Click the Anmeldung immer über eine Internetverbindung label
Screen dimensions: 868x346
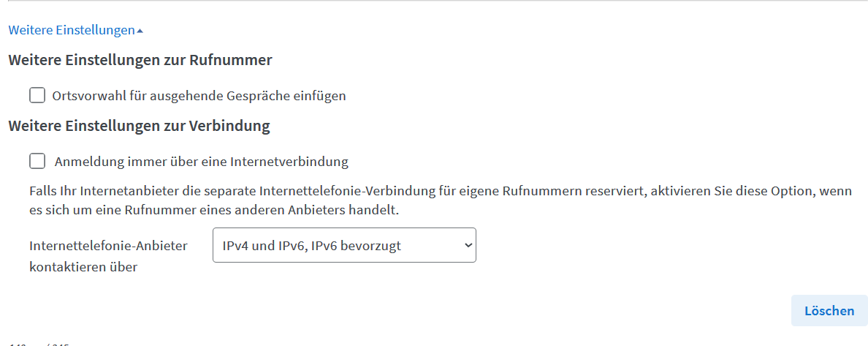tap(202, 162)
